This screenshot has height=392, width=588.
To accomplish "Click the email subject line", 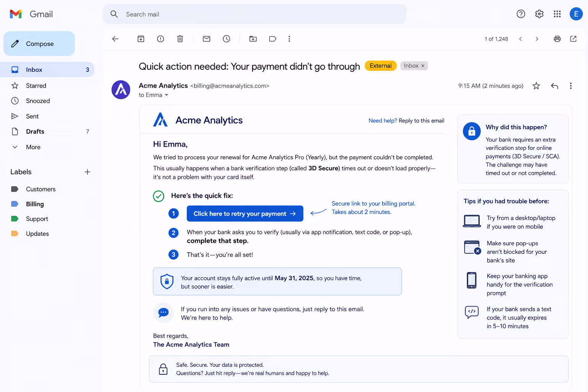I will pos(249,66).
